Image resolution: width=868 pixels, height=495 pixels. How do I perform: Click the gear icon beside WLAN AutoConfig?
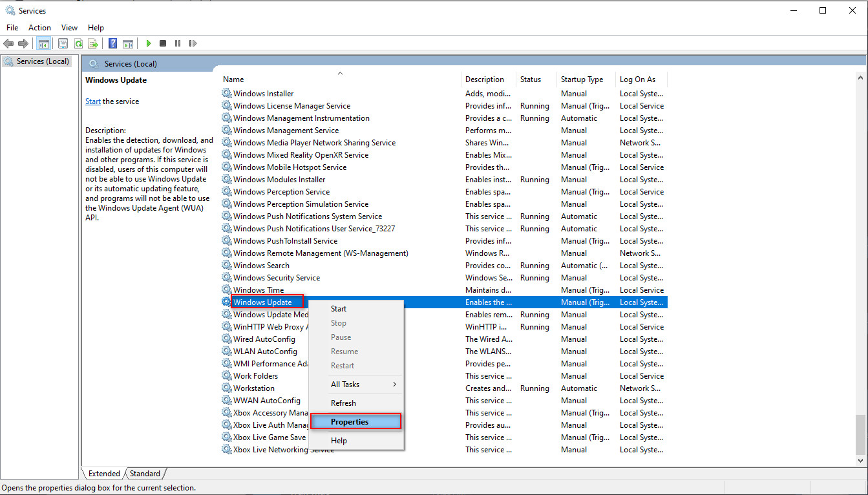click(x=226, y=352)
